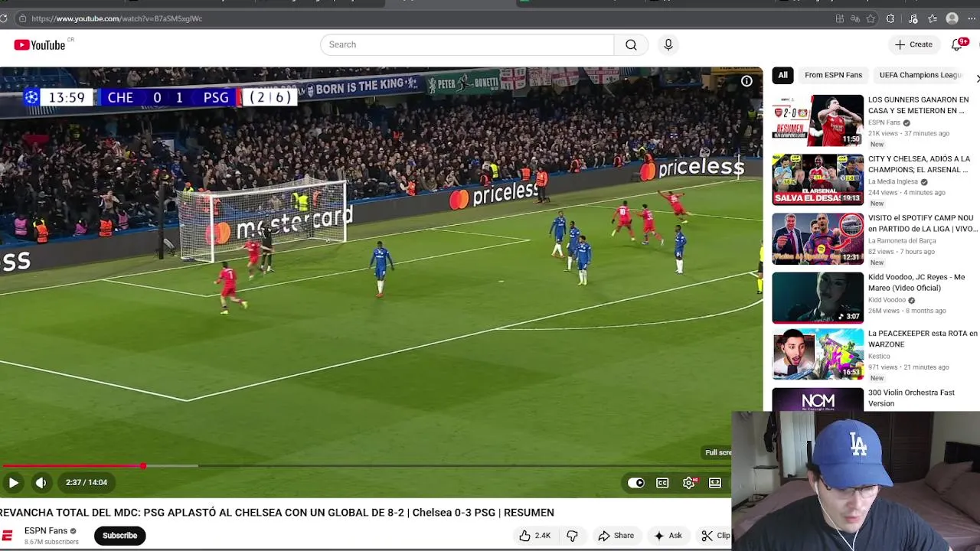Dislike the video
Viewport: 980px width, 551px height.
(x=572, y=536)
